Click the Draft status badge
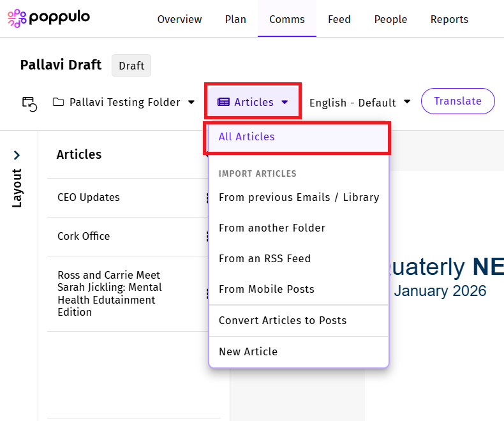 pyautogui.click(x=131, y=66)
